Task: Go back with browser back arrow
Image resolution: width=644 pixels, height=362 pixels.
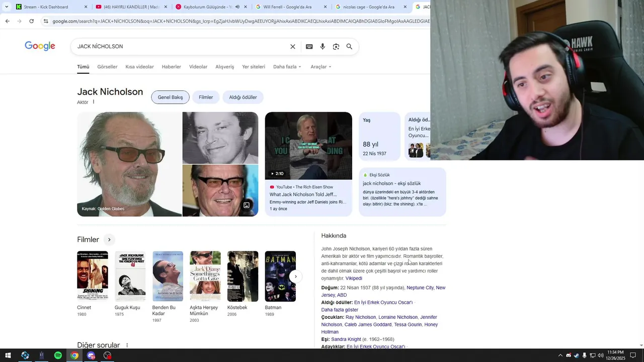Action: pyautogui.click(x=7, y=21)
